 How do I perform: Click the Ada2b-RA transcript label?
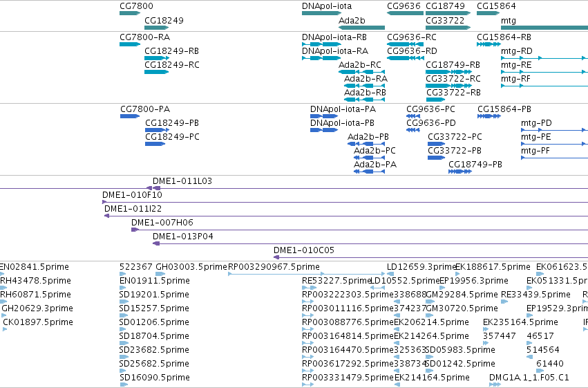[366, 79]
